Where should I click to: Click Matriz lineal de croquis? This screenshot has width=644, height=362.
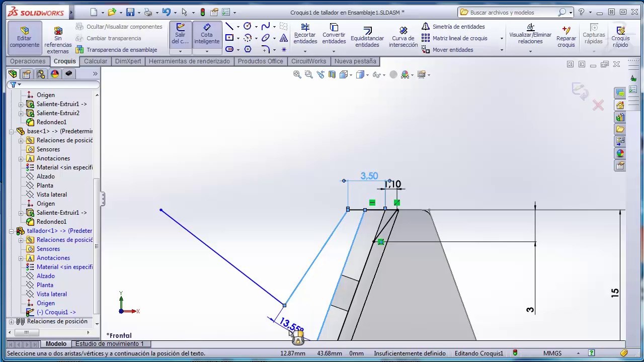(455, 38)
